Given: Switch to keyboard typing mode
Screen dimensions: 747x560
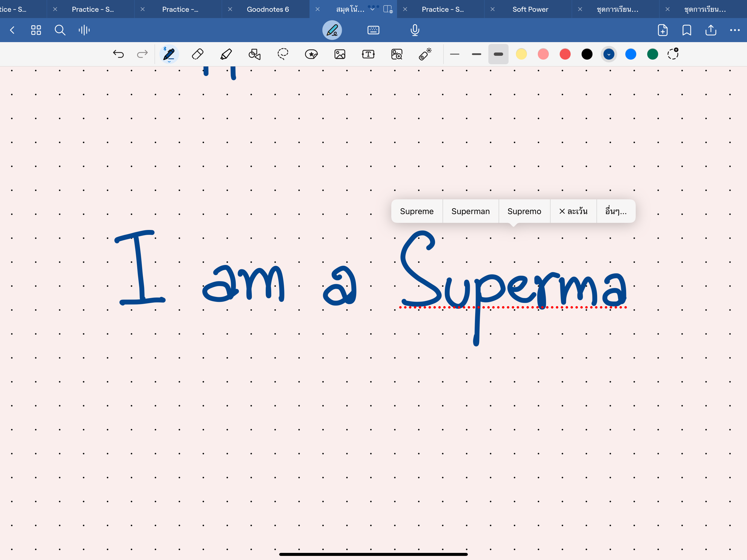Looking at the screenshot, I should 373,30.
